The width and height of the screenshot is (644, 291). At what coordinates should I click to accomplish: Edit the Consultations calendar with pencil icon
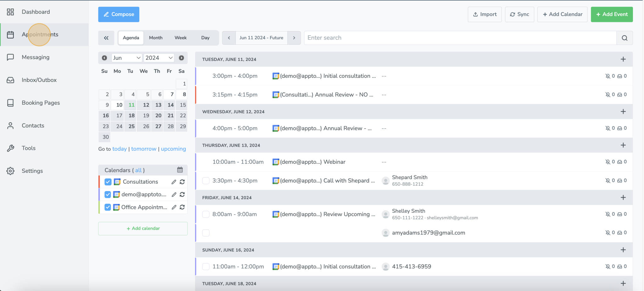174,182
